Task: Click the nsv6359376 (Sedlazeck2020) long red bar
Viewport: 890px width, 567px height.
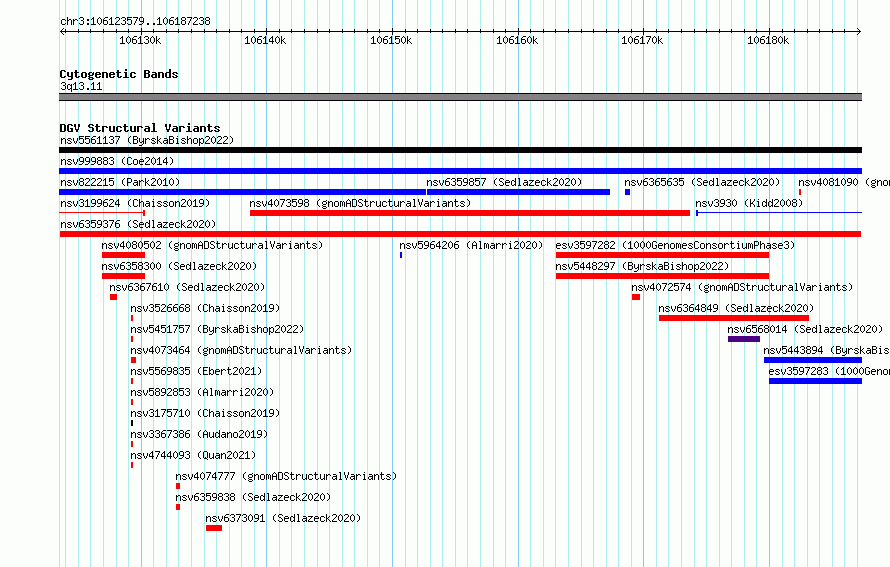Action: (x=460, y=234)
